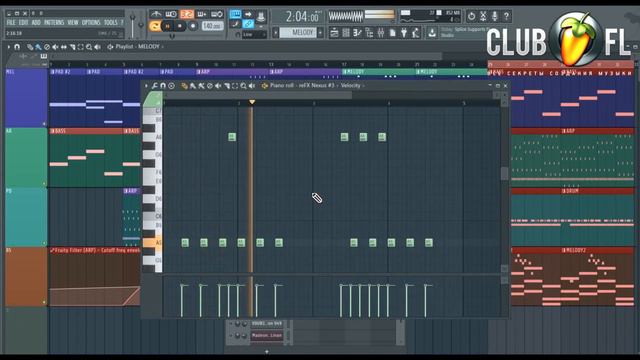Image resolution: width=640 pixels, height=360 pixels.
Task: Disable the orange recording countdown button
Action: pos(187,14)
